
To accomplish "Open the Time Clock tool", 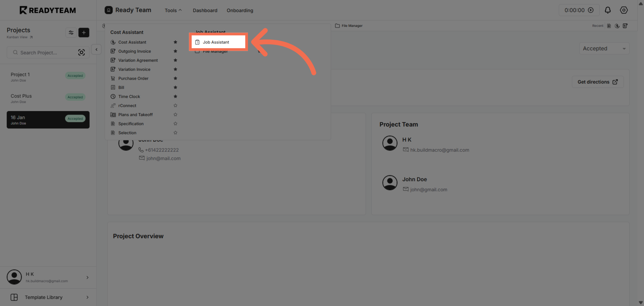I will point(129,96).
